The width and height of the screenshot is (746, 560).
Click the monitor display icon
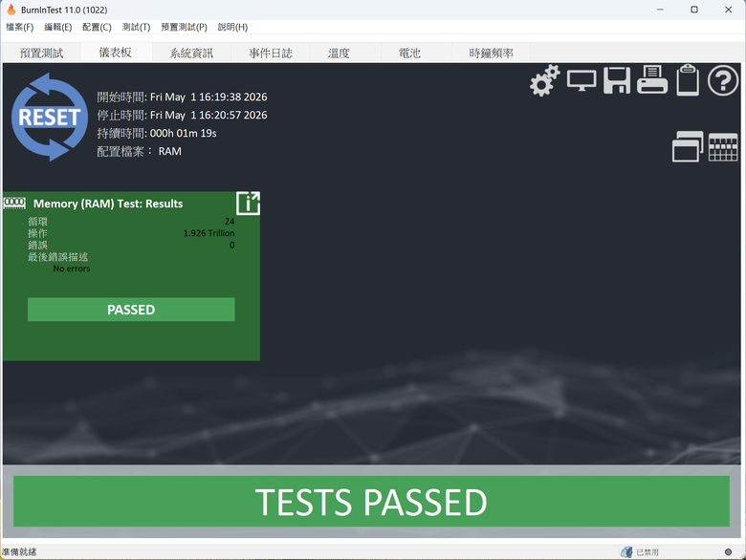point(581,81)
